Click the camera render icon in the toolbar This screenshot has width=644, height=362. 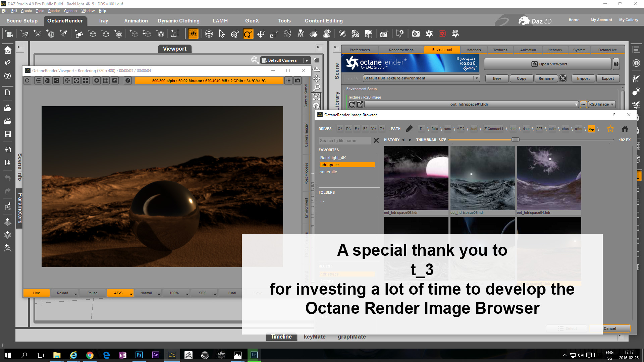pos(416,34)
